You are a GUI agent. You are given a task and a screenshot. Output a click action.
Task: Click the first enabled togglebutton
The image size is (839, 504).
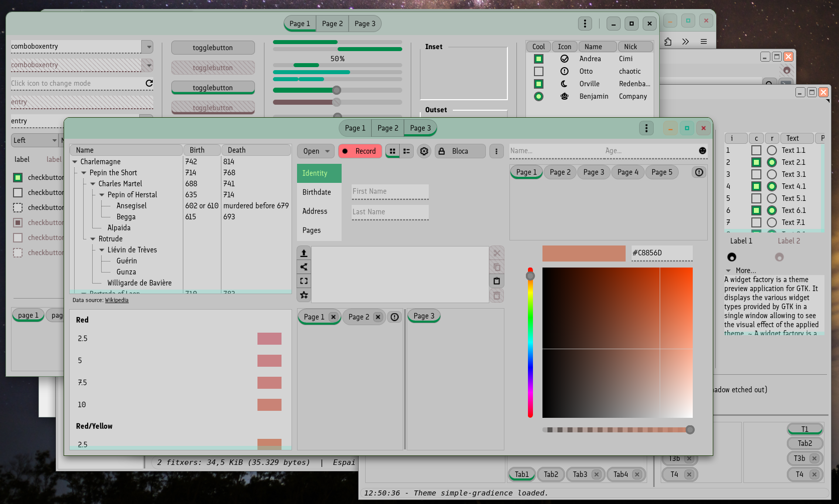[x=213, y=48]
